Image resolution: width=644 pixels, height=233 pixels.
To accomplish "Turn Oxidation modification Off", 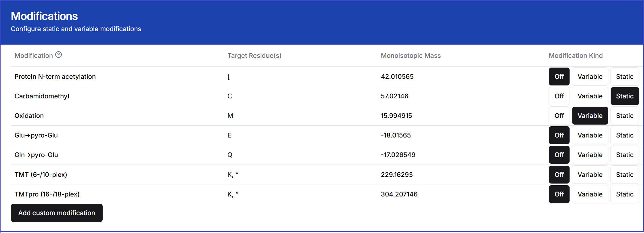I will (559, 116).
